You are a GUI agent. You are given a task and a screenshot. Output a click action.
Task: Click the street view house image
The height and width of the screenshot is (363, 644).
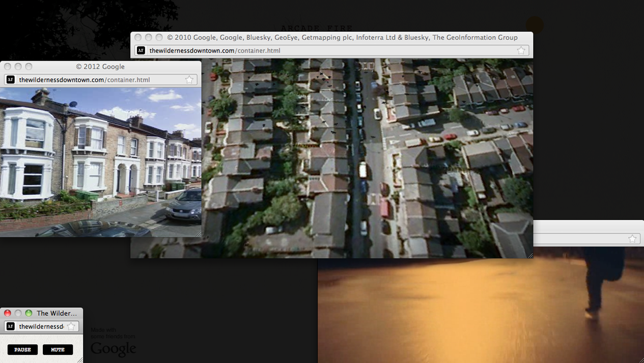[x=100, y=162]
